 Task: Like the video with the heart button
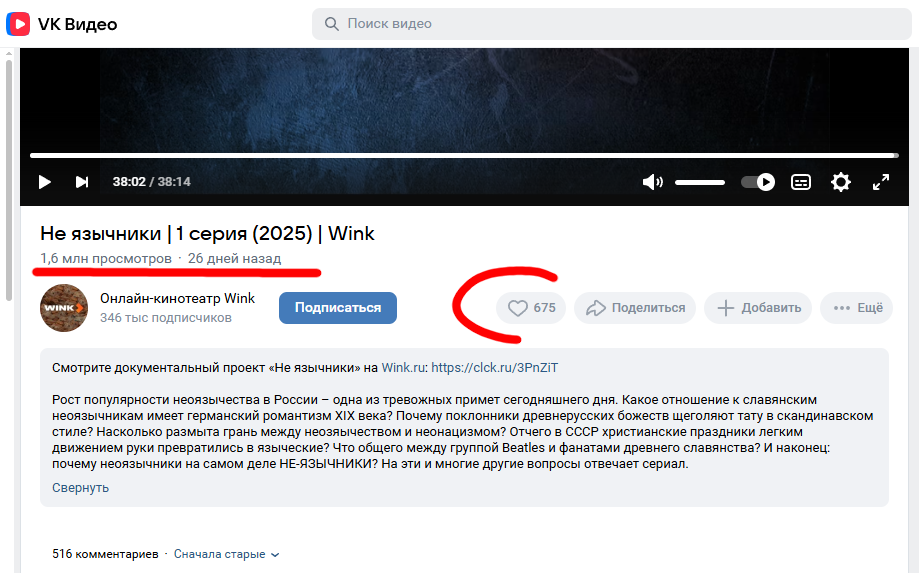point(530,308)
